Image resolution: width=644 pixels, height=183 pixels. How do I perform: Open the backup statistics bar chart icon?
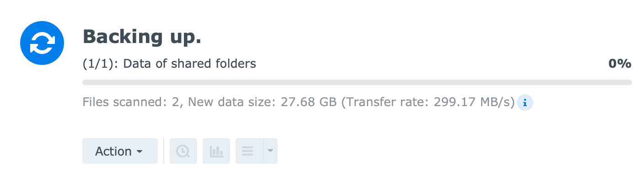216,151
